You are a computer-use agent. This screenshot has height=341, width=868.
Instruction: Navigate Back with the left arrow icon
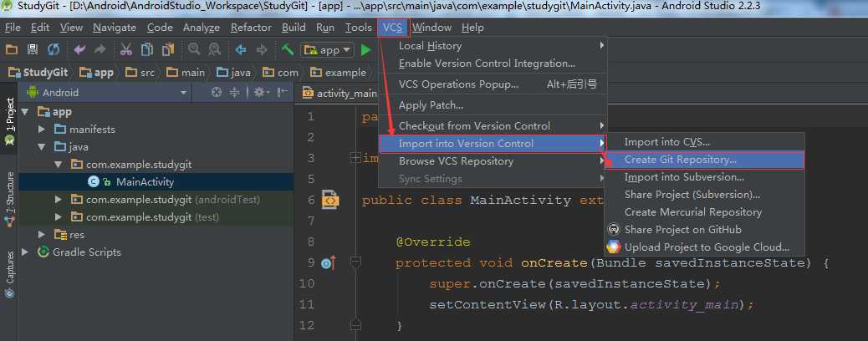[x=241, y=50]
